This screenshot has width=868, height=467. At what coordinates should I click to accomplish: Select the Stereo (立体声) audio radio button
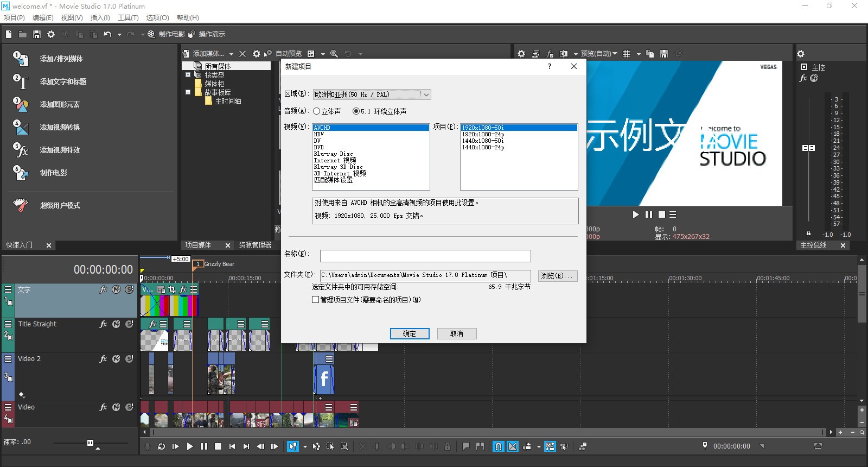coord(317,111)
